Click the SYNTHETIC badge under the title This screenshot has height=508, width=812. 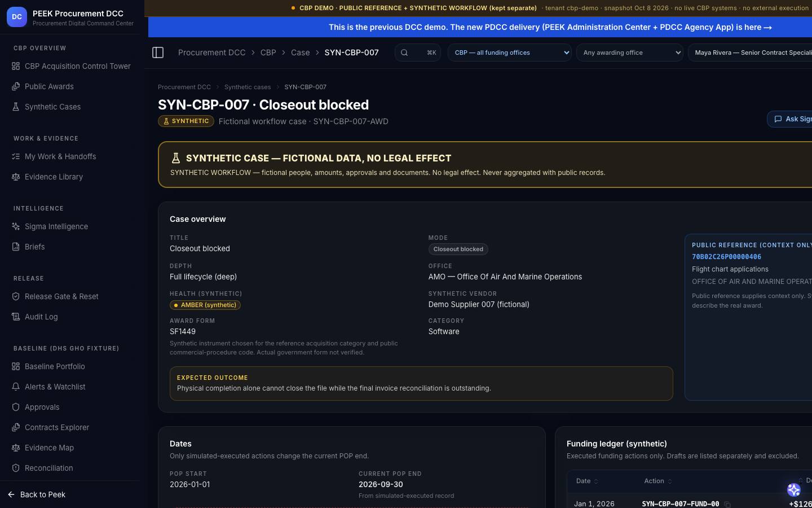[186, 121]
